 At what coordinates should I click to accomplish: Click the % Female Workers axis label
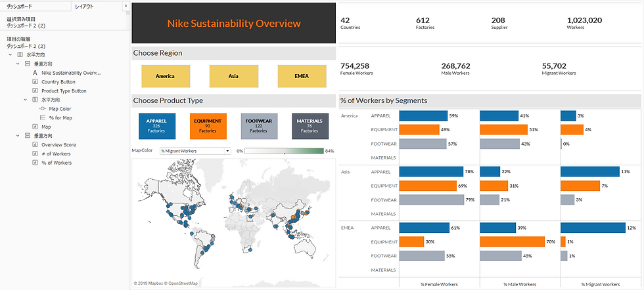click(x=439, y=284)
